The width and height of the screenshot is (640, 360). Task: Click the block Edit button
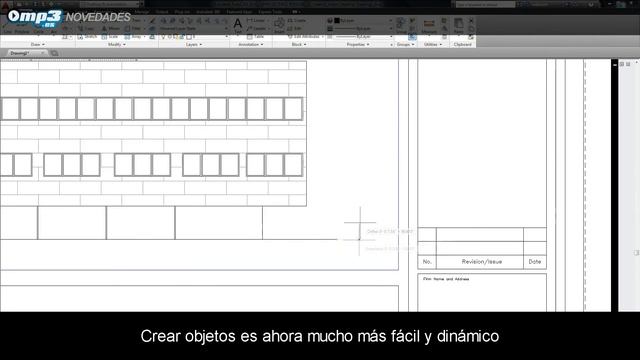(295, 29)
